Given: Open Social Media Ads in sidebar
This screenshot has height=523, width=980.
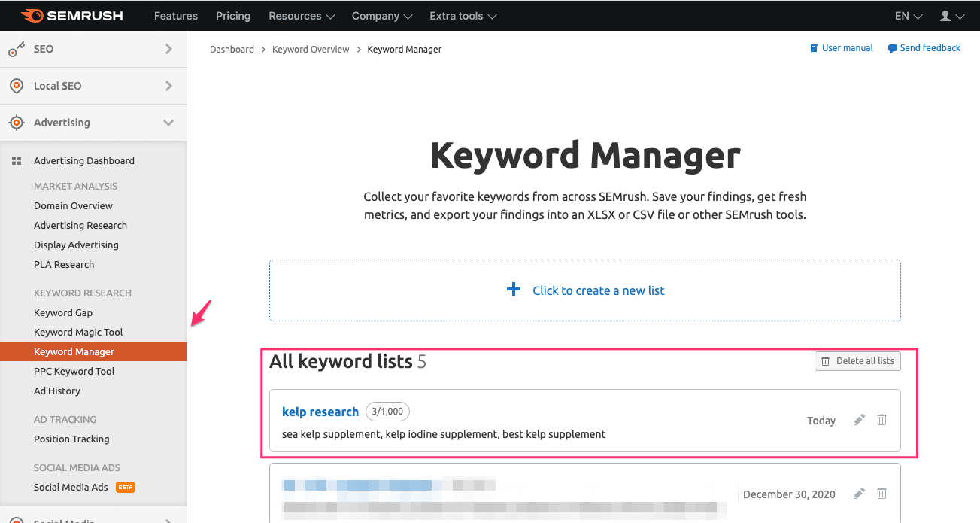Looking at the screenshot, I should point(71,487).
